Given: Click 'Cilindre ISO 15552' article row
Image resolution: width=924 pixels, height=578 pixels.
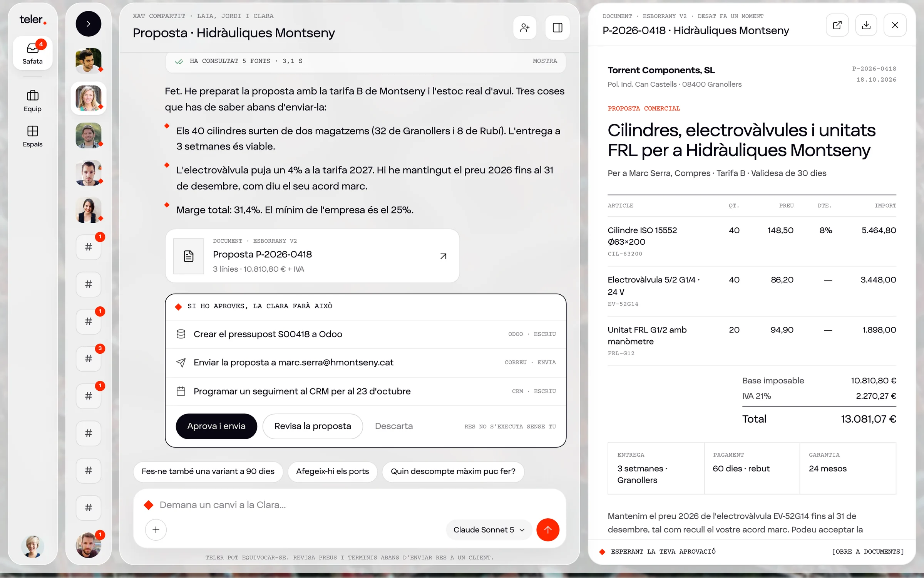Looking at the screenshot, I should (752, 242).
